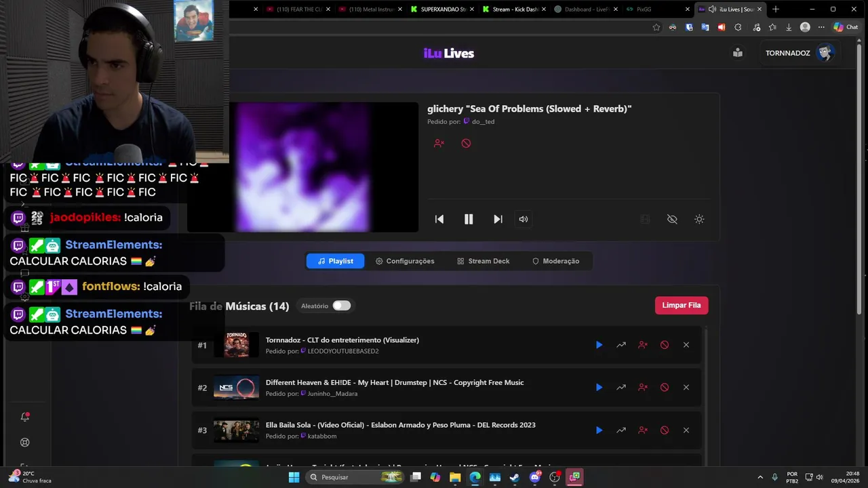Ban the Tornnadoz CLT song in row 1
Image resolution: width=868 pixels, height=488 pixels.
(x=665, y=345)
